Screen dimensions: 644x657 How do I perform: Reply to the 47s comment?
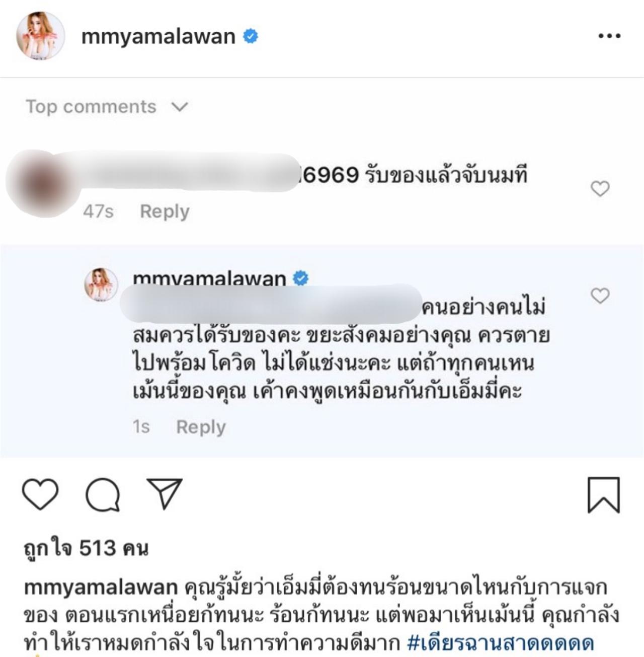click(165, 211)
